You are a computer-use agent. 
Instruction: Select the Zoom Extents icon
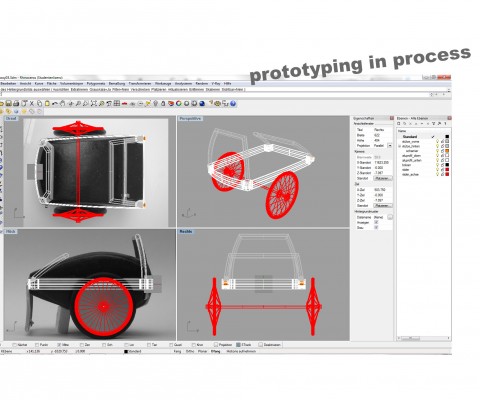click(94, 103)
